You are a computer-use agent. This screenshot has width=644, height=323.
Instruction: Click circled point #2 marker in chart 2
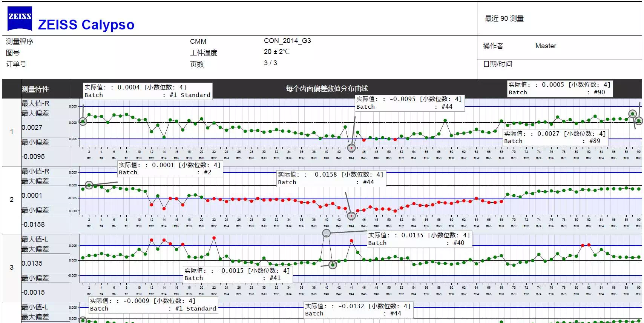pyautogui.click(x=89, y=185)
